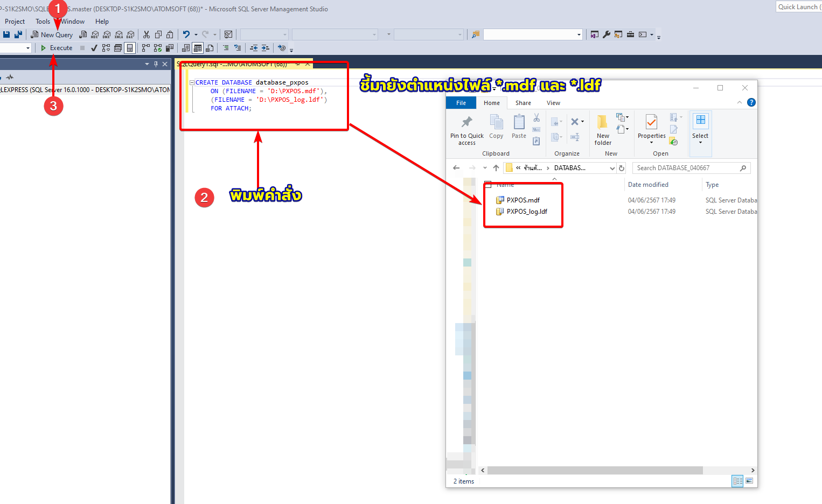
Task: Toggle the select-all checkbox beside Name column
Action: [488, 185]
